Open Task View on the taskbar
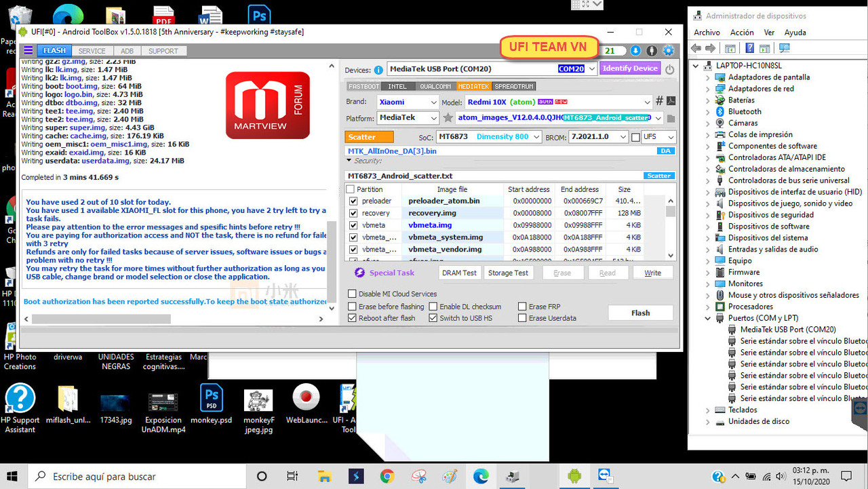The width and height of the screenshot is (868, 489). pyautogui.click(x=292, y=476)
